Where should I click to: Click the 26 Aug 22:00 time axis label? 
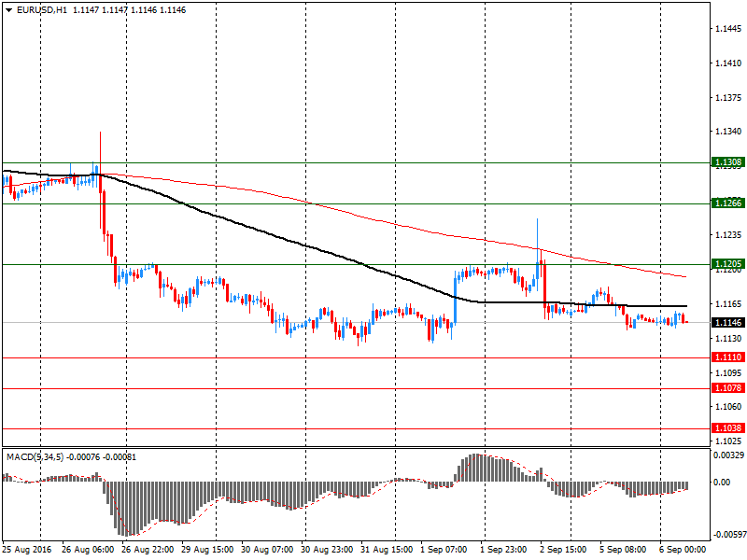[148, 550]
